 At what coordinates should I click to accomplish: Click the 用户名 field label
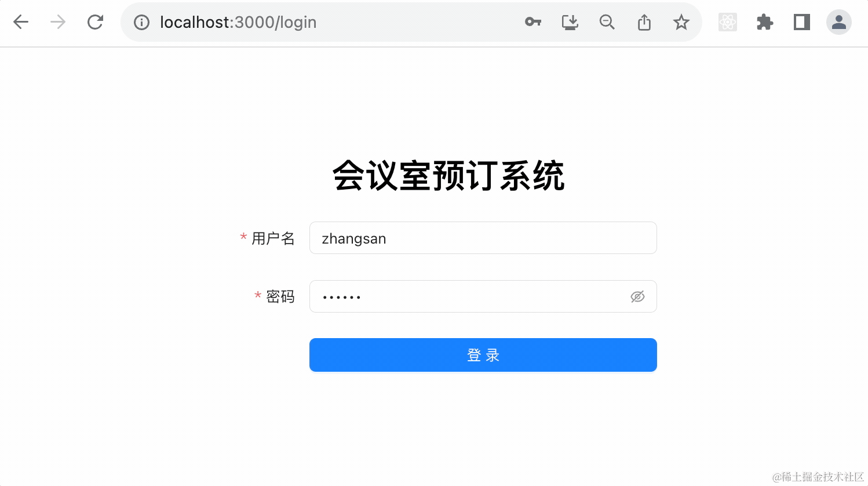click(x=273, y=238)
